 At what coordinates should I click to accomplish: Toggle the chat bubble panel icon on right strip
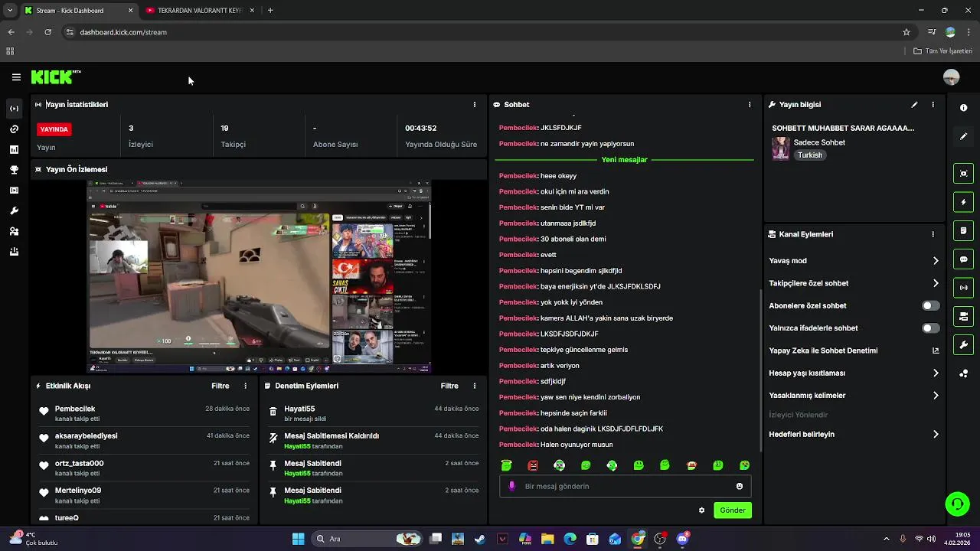coord(963,259)
